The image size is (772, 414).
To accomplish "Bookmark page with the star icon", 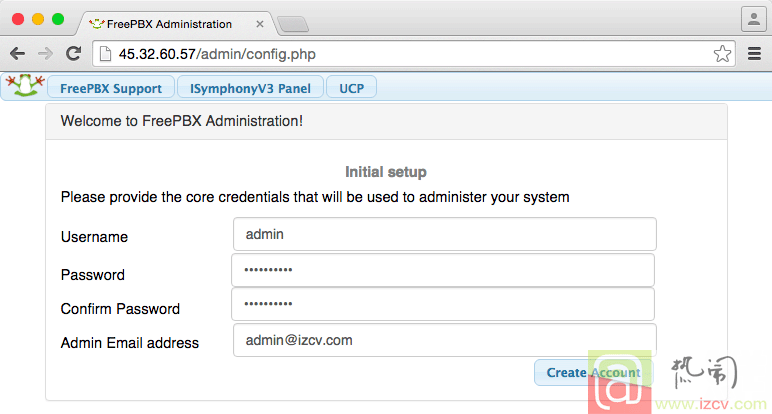I will pyautogui.click(x=722, y=54).
